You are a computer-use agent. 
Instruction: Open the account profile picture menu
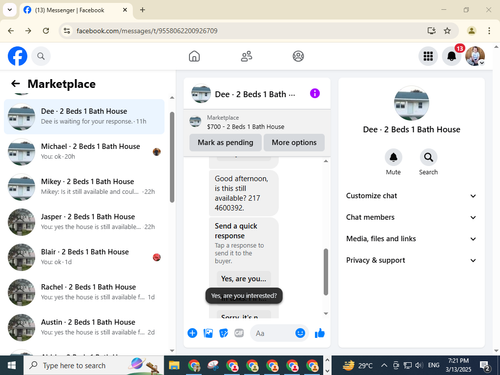click(475, 56)
